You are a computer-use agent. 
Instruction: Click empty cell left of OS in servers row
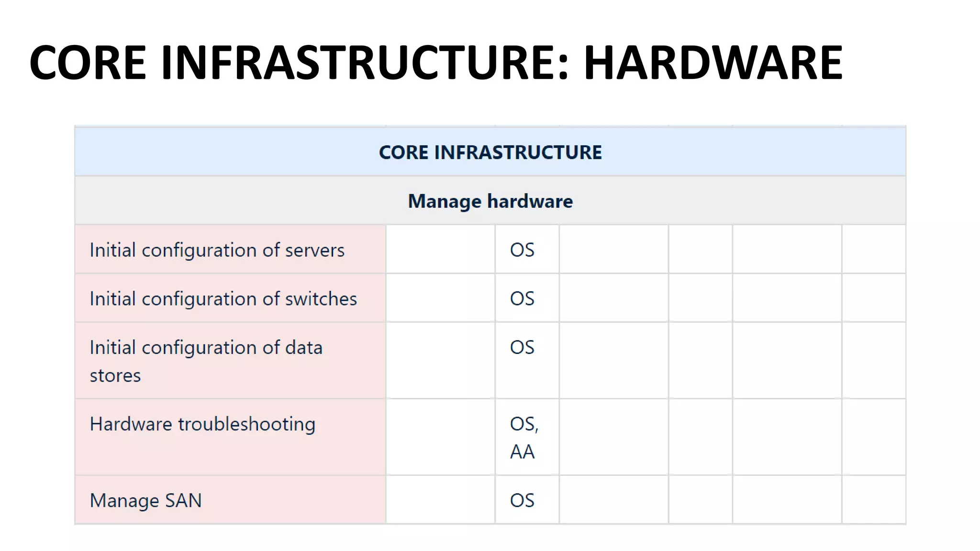click(440, 249)
